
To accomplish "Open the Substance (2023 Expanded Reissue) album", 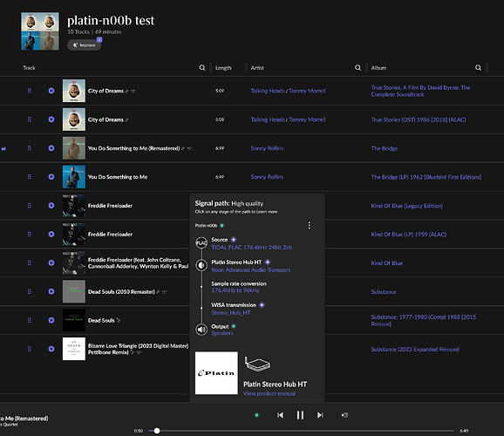I will (415, 349).
